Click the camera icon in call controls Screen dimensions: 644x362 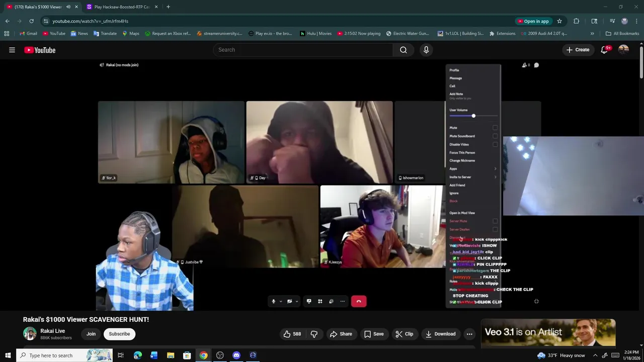[x=289, y=301]
